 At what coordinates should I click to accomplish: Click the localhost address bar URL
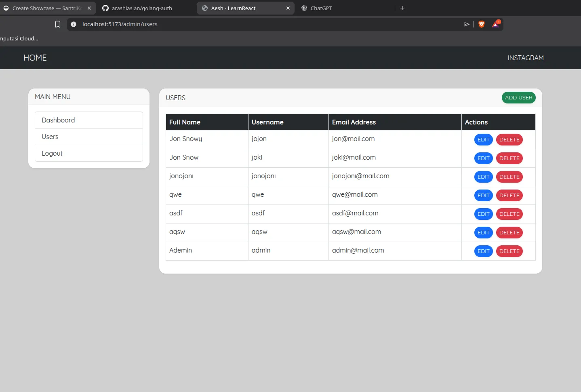tap(120, 24)
